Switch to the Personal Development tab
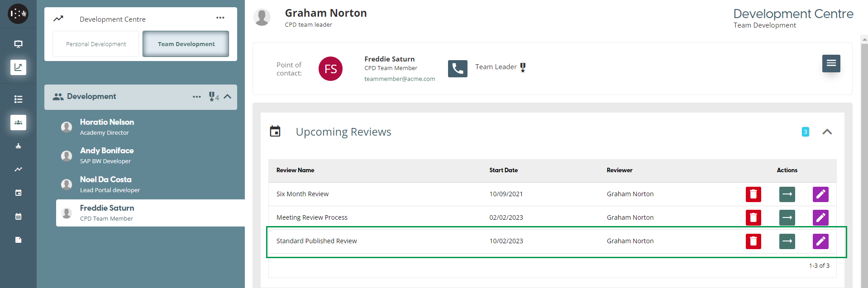This screenshot has height=288, width=868. click(x=96, y=44)
